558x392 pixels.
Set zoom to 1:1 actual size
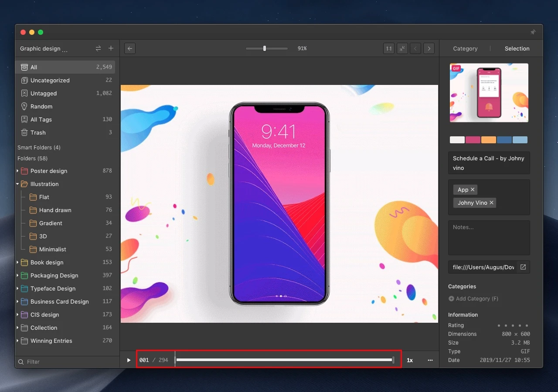pyautogui.click(x=388, y=48)
